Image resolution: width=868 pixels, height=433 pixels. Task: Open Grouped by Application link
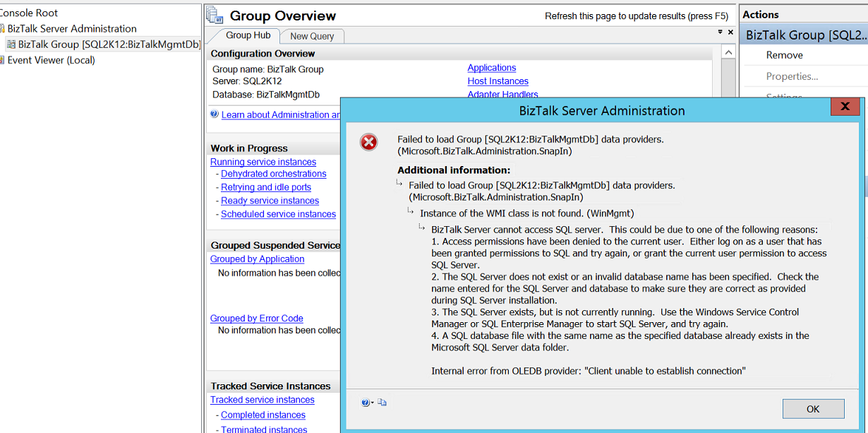(x=258, y=259)
